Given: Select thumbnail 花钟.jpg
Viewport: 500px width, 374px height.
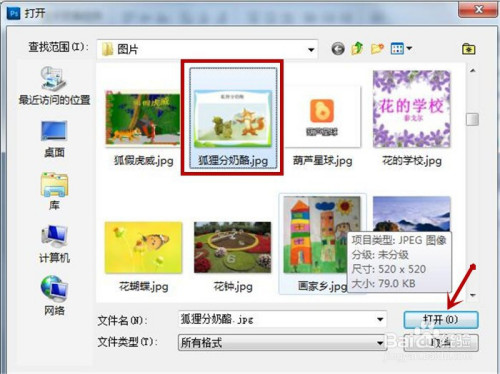Looking at the screenshot, I should click(233, 247).
